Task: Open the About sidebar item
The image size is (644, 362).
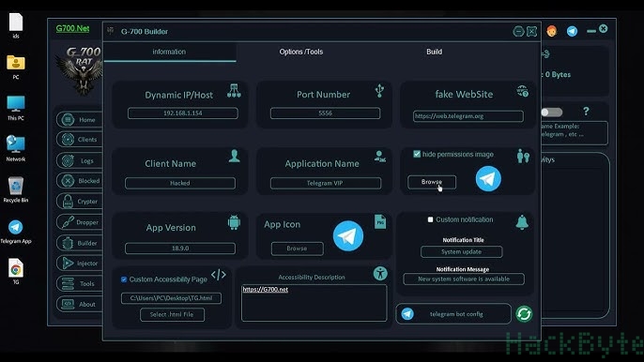Action: [x=79, y=304]
